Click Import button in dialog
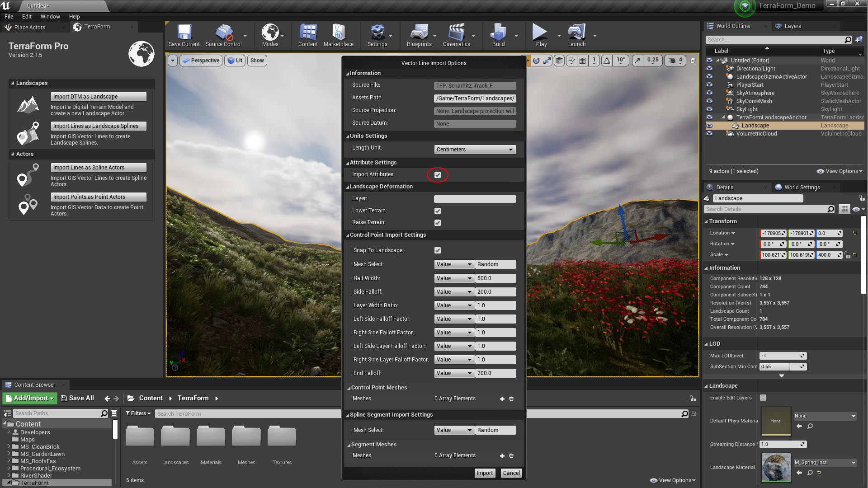 485,473
